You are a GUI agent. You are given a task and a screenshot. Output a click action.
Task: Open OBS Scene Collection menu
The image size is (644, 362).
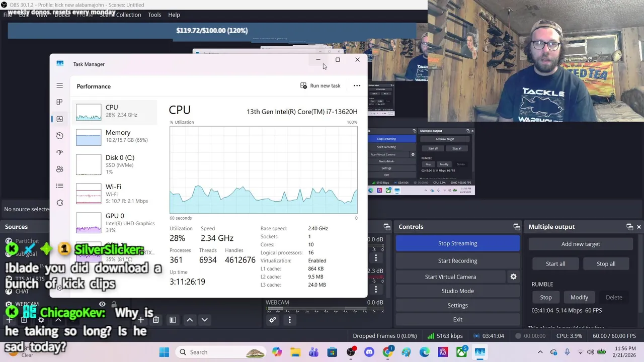pyautogui.click(x=120, y=15)
